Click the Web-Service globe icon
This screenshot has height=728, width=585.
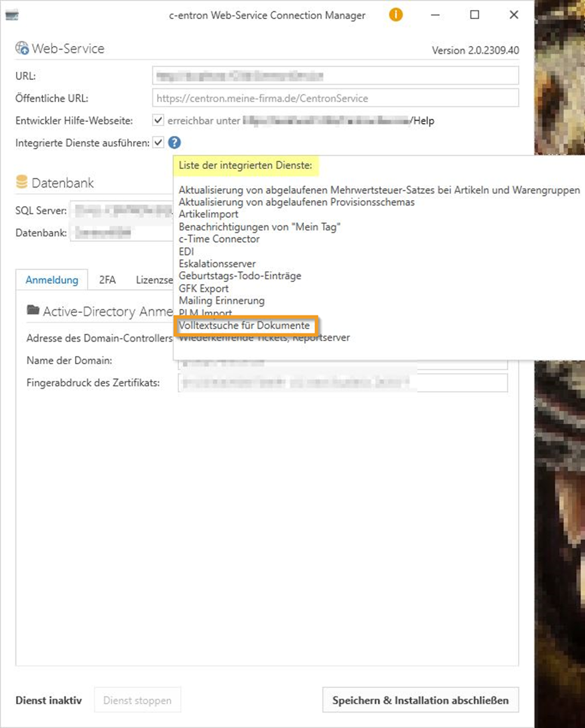click(22, 49)
